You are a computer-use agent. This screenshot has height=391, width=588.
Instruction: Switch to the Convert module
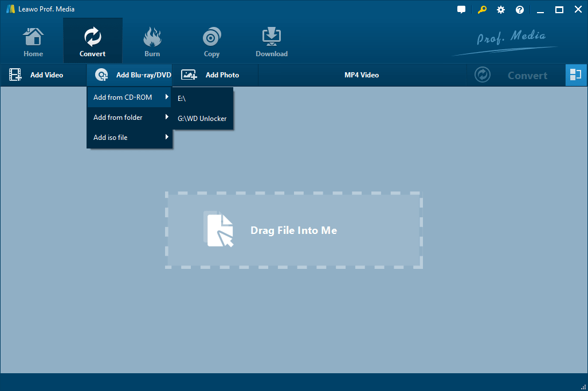point(93,41)
